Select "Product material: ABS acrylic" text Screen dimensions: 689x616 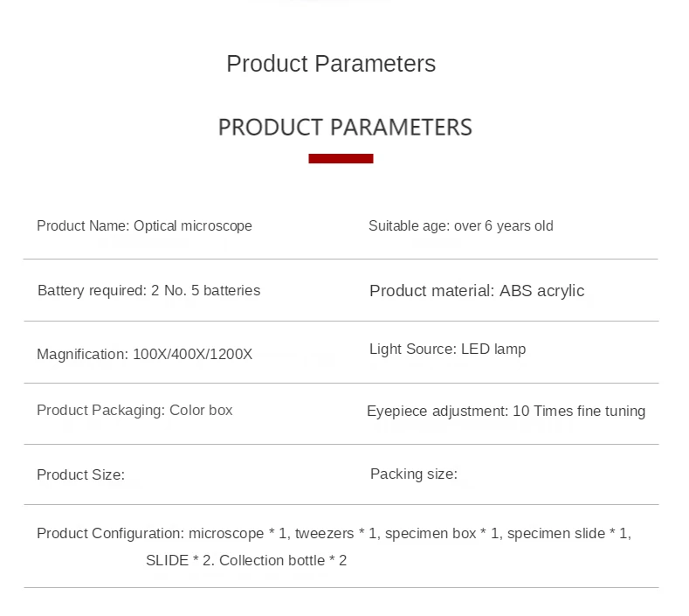click(476, 291)
